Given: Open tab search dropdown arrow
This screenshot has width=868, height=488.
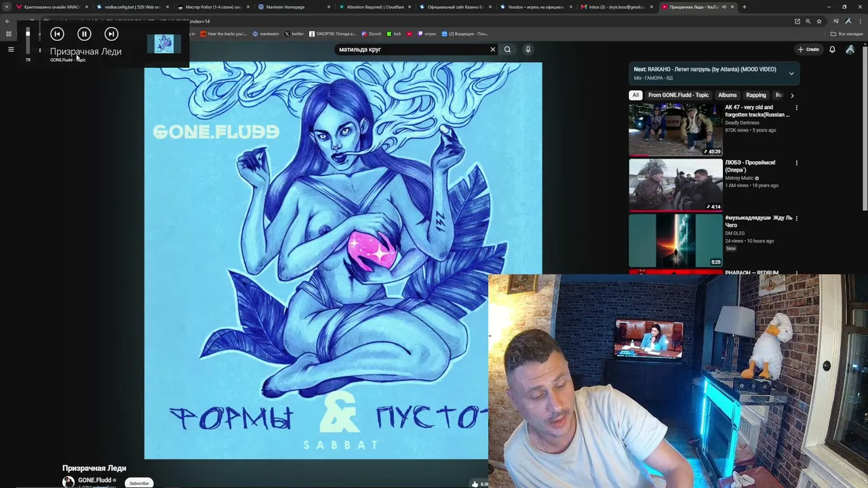Looking at the screenshot, I should (x=7, y=7).
